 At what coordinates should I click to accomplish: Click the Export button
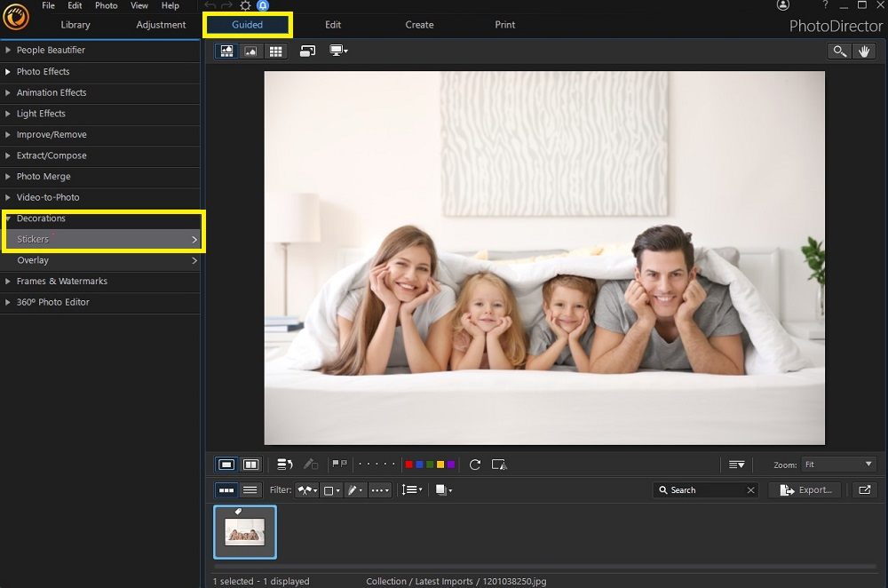804,489
